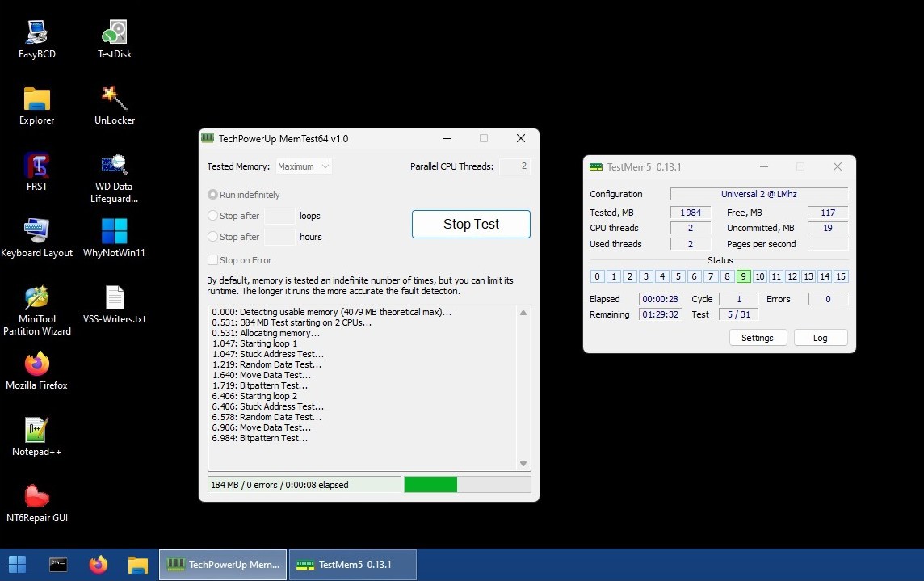
Task: Click the Stop Test button
Action: (x=471, y=225)
